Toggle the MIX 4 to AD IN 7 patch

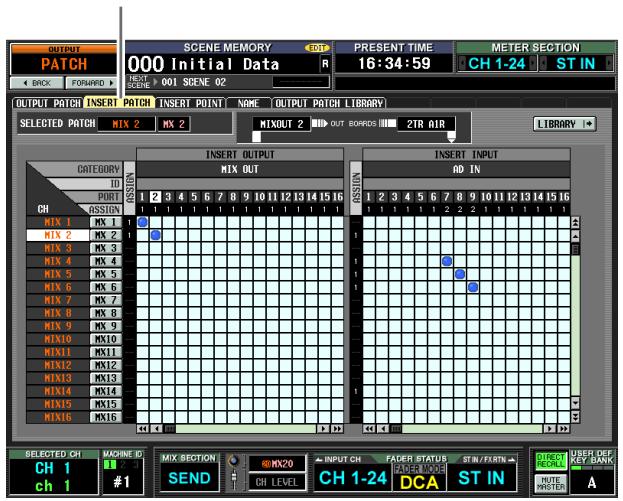447,261
